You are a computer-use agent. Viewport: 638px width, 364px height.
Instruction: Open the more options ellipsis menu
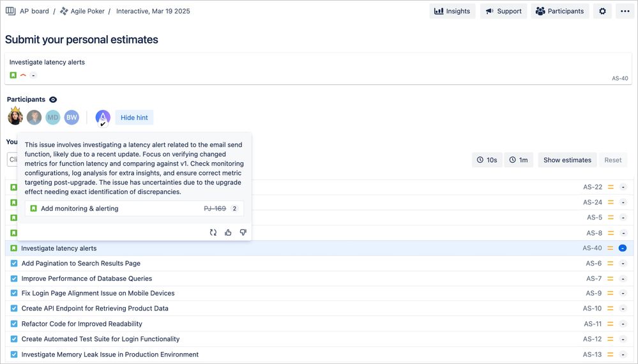coord(625,11)
